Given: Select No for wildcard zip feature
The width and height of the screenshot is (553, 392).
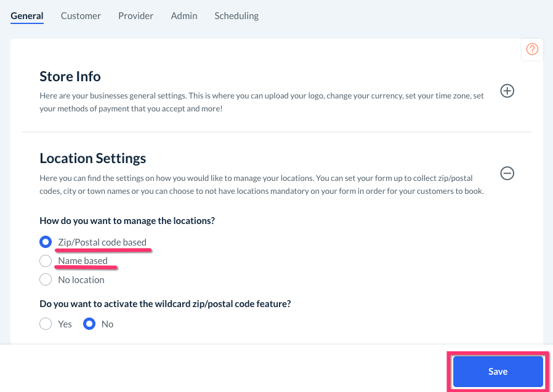Looking at the screenshot, I should tap(89, 324).
